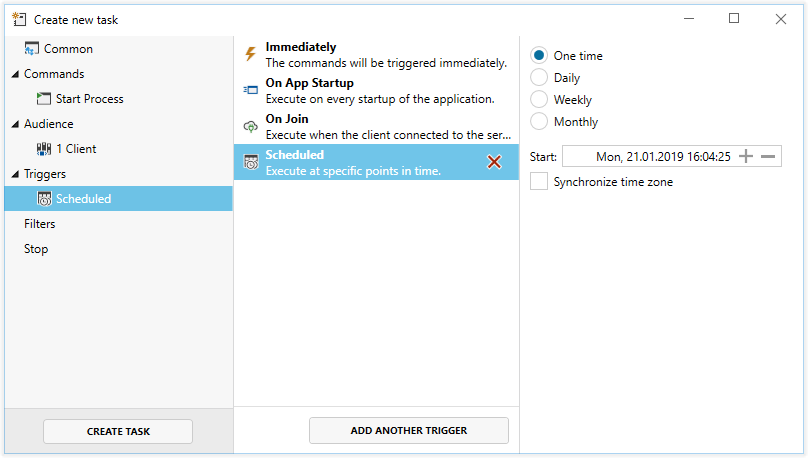
Task: Click ADD ANOTHER TRIGGER button
Action: [x=409, y=431]
